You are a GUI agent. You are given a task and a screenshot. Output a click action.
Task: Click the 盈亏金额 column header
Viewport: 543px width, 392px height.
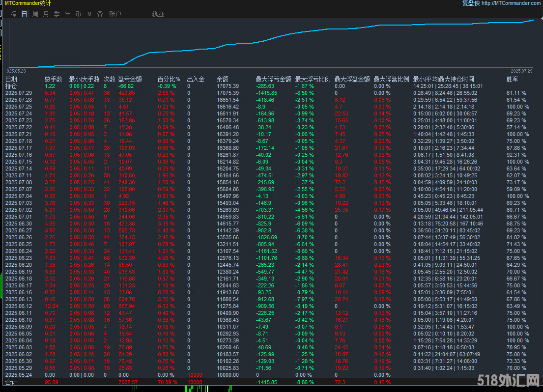(x=130, y=79)
